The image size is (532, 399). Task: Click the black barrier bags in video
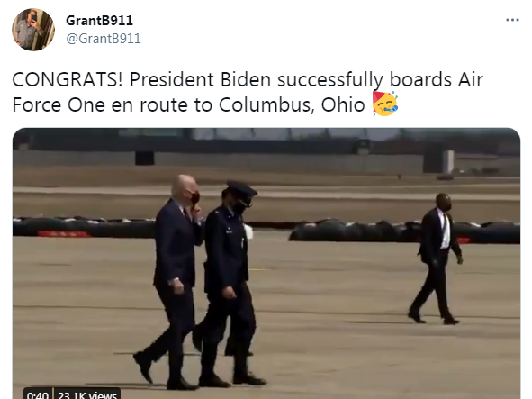point(404,231)
